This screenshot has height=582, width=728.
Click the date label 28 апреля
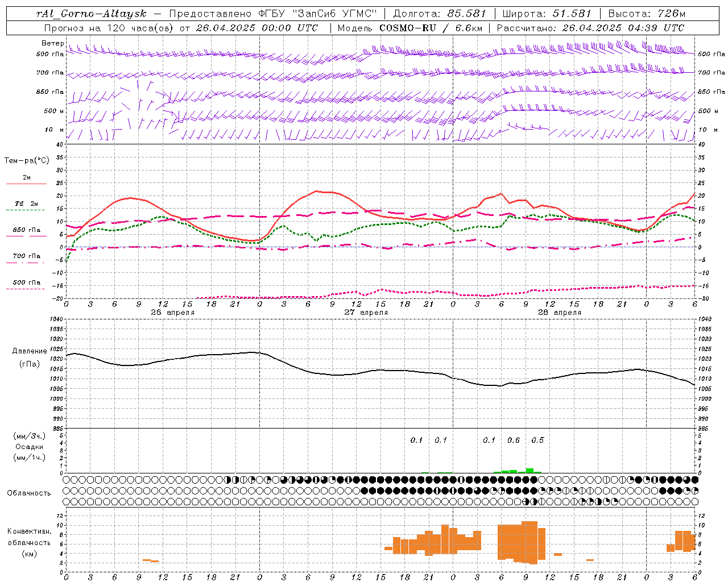coord(559,313)
